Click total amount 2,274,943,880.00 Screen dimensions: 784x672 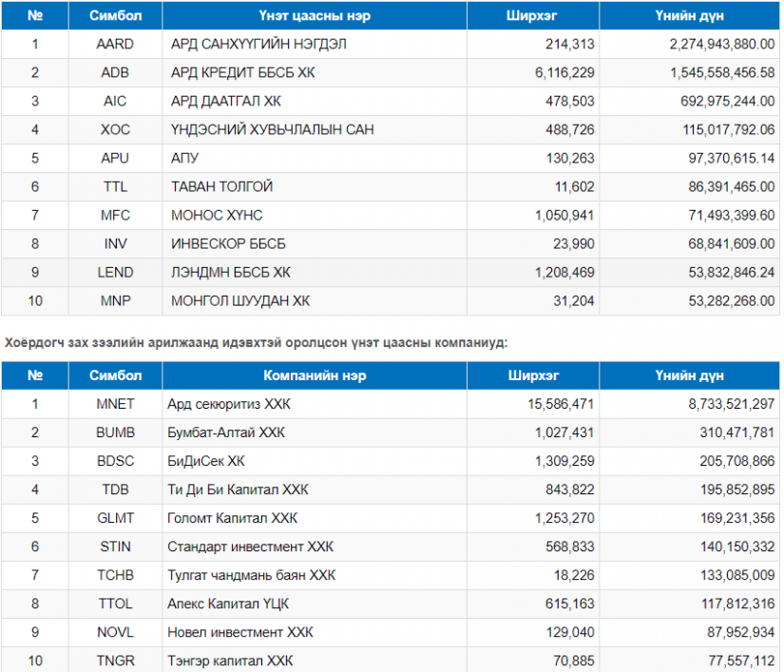click(722, 44)
